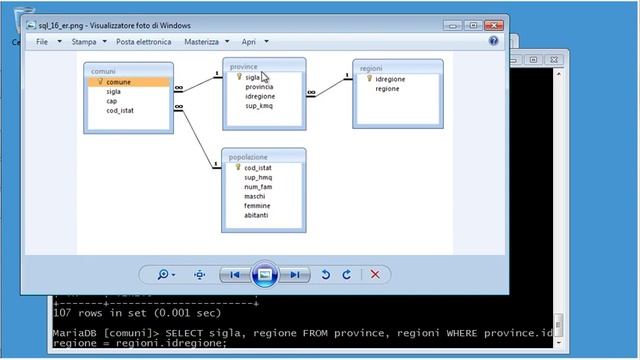Click the up arrow of console scrollbar
640x360 pixels.
(x=558, y=74)
